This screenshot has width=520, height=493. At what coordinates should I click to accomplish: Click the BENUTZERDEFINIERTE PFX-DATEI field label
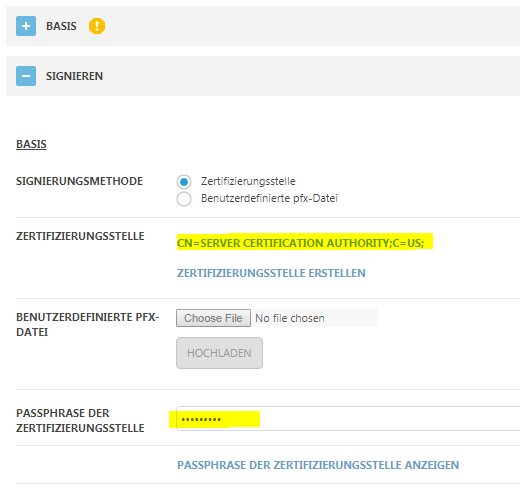(x=88, y=325)
